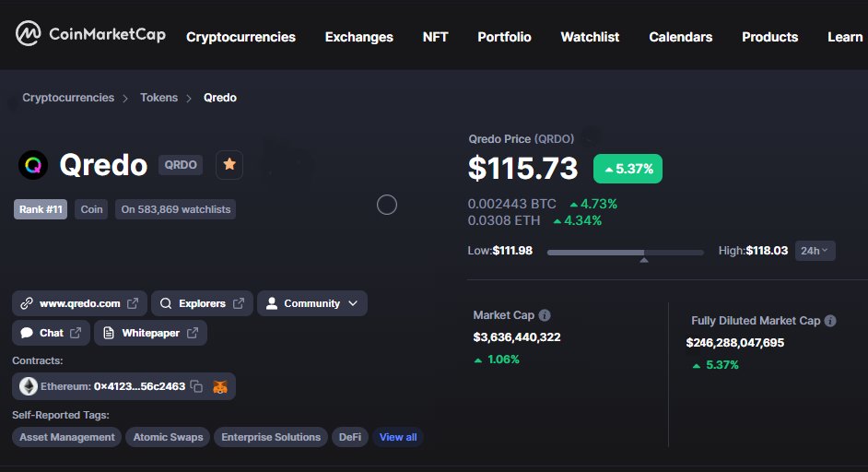The height and width of the screenshot is (472, 868).
Task: Click the green 5.37% price change badge
Action: [x=628, y=169]
